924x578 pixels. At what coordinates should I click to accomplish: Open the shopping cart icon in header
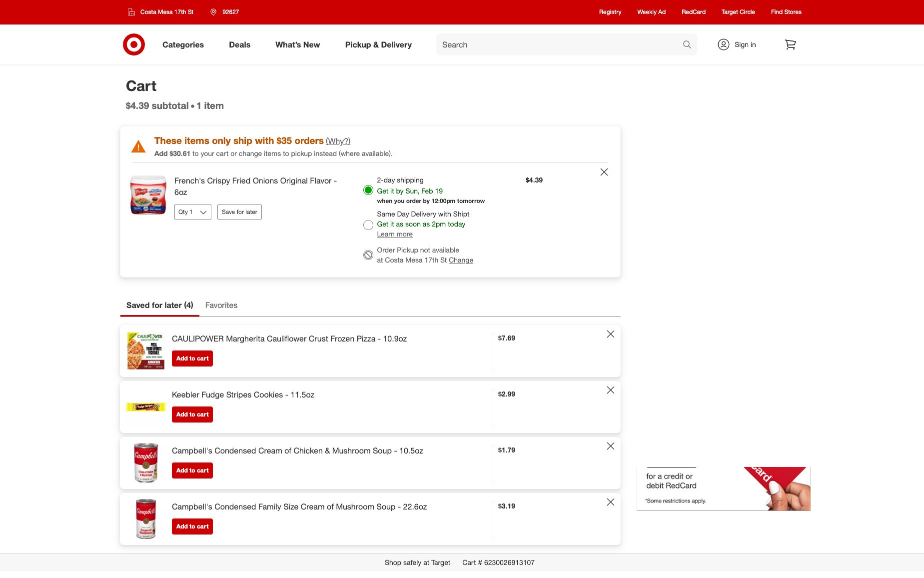790,44
